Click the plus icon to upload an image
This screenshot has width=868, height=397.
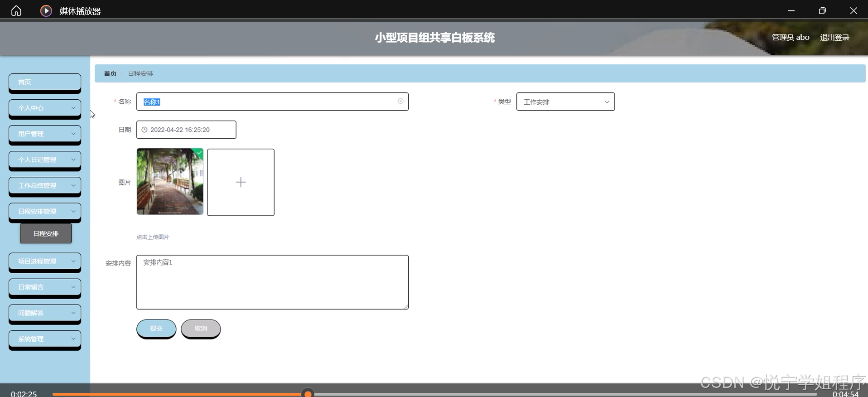coord(241,182)
